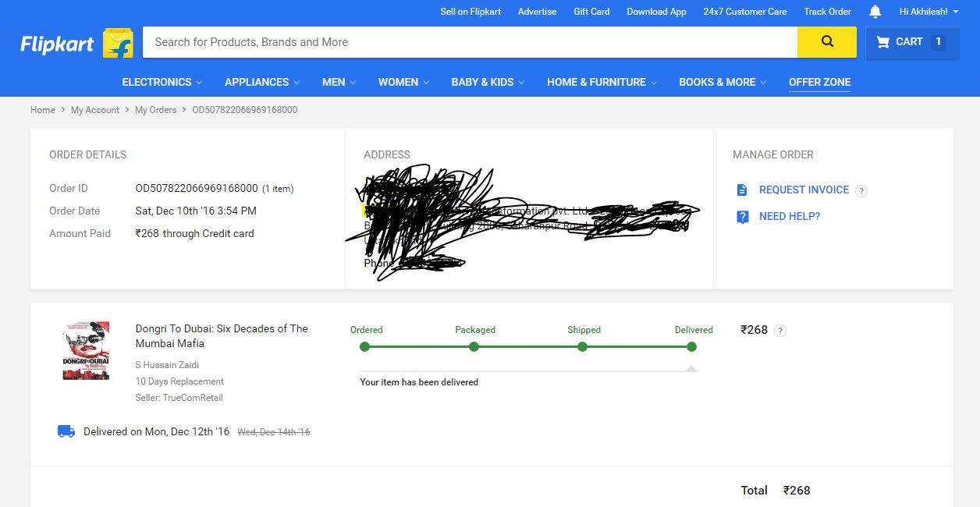Go to My Orders breadcrumb link

click(x=155, y=110)
